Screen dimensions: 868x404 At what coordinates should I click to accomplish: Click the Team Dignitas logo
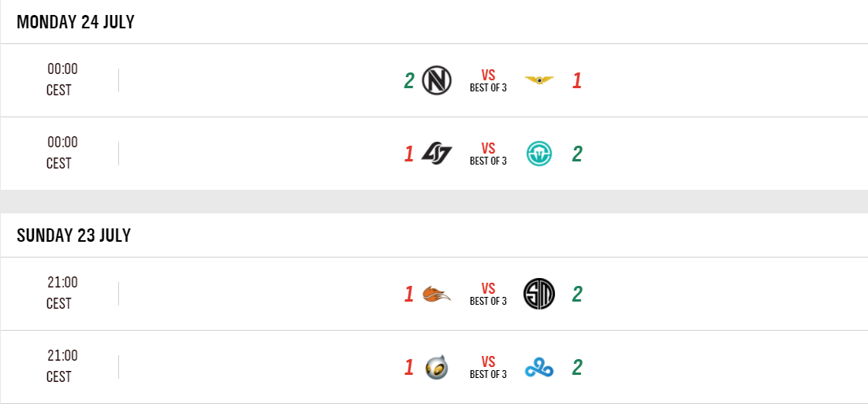point(437,368)
